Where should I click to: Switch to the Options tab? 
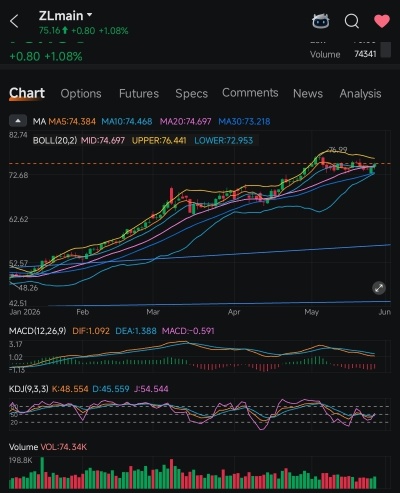(x=81, y=94)
